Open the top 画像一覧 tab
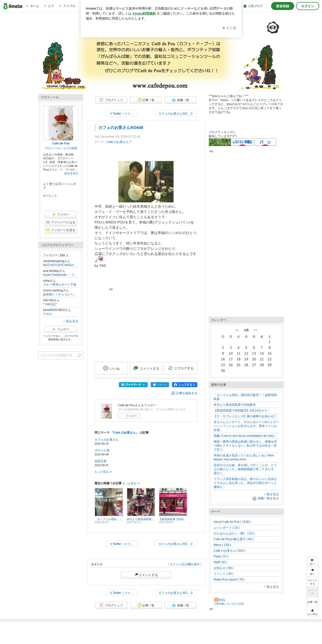The width and height of the screenshot is (322, 644). [x=181, y=100]
